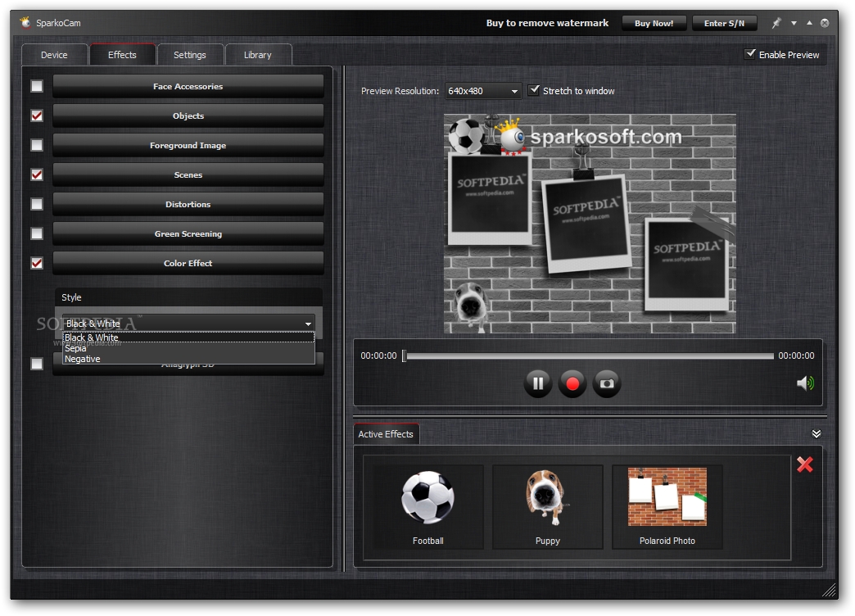The height and width of the screenshot is (616, 855).
Task: Click the Enter S/N button
Action: (x=724, y=23)
